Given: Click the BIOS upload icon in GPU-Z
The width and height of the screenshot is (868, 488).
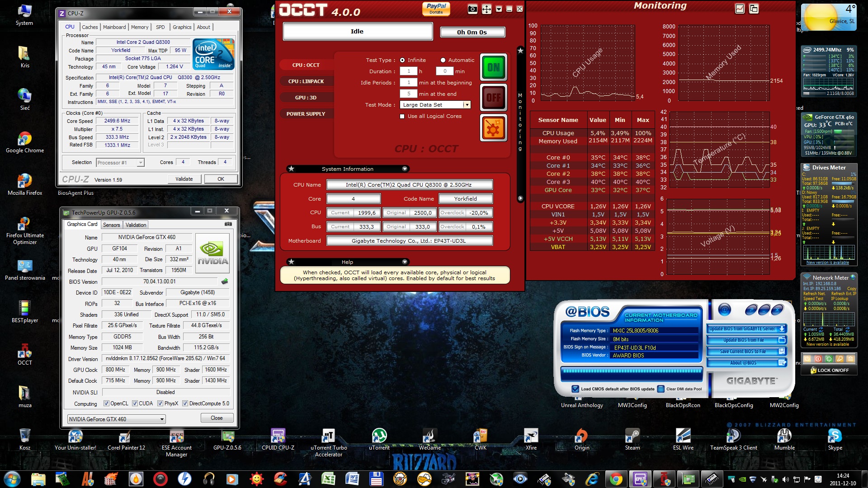Looking at the screenshot, I should point(225,282).
